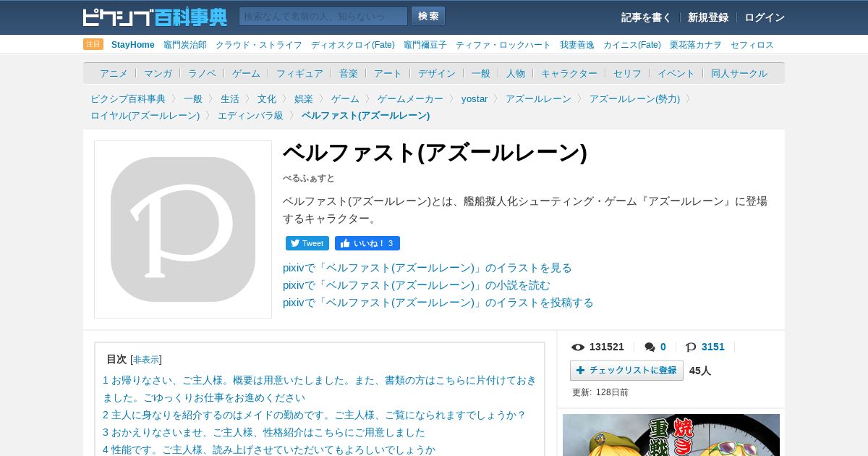Viewport: 868px width, 456px height.
Task: Open pixiv link 小説を読む
Action: click(x=417, y=285)
